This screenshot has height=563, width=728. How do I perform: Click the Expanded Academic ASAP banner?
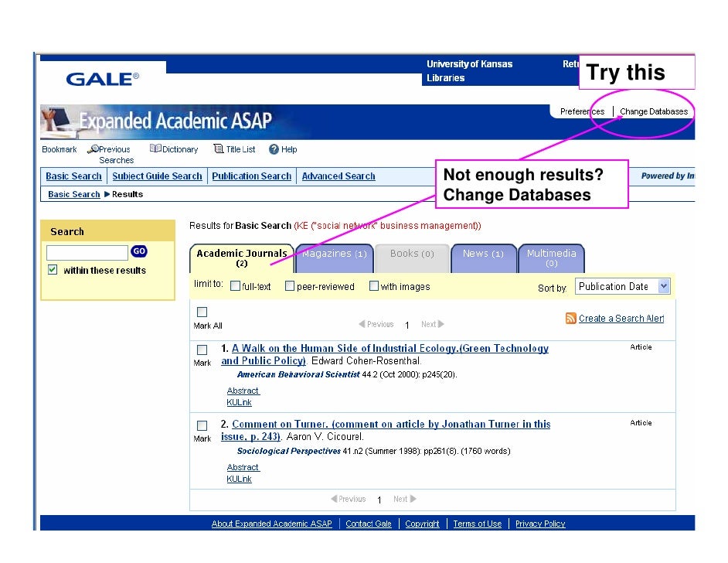[175, 121]
